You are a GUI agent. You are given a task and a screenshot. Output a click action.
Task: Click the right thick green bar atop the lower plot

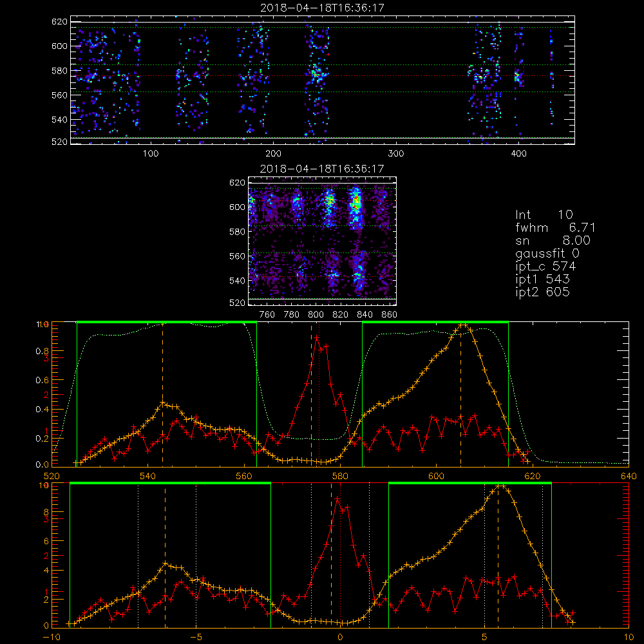pos(470,484)
